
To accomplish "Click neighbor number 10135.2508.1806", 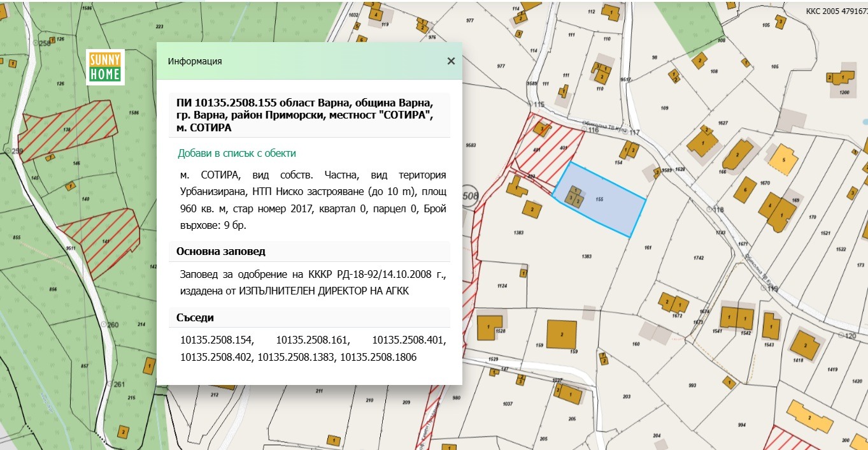I will click(x=378, y=358).
